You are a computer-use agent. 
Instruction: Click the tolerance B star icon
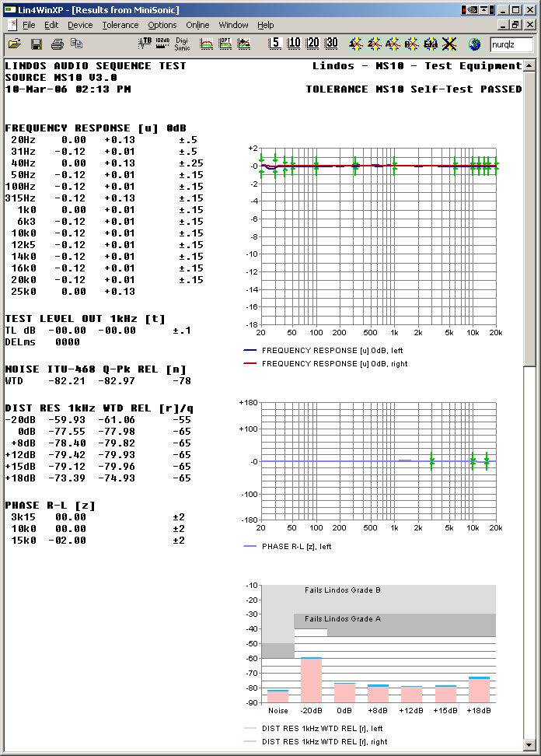pyautogui.click(x=411, y=44)
